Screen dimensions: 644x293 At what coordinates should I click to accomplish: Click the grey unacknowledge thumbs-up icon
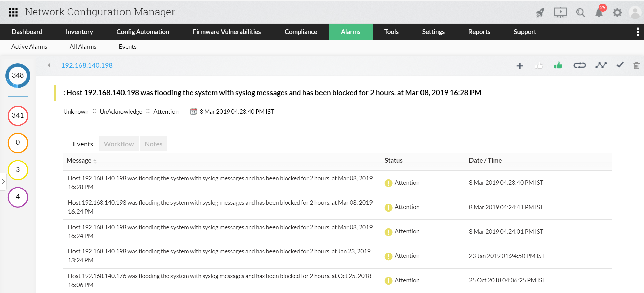coord(539,66)
